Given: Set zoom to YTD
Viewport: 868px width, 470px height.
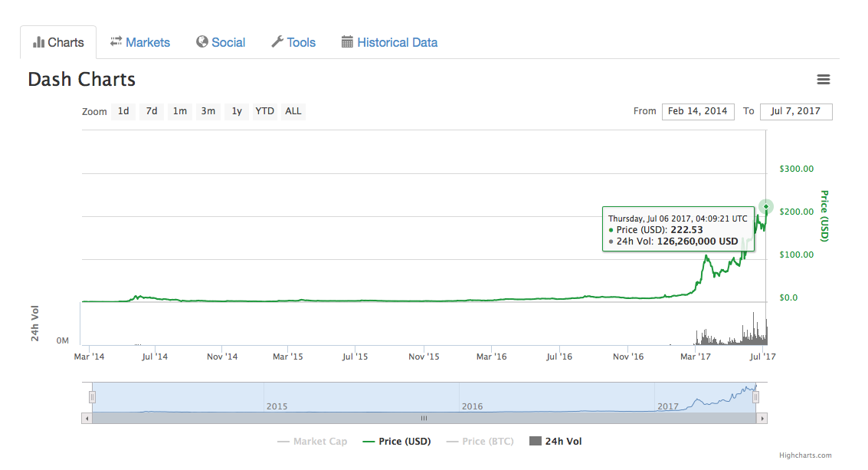Looking at the screenshot, I should point(264,111).
